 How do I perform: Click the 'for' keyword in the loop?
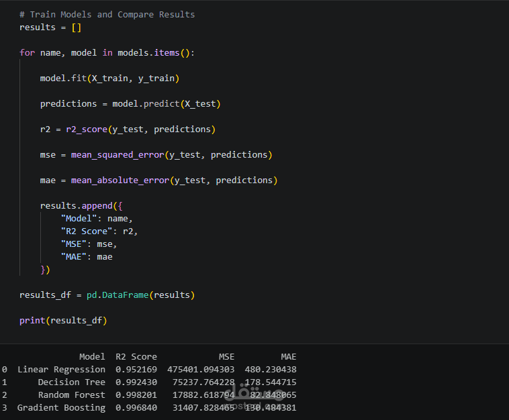(27, 52)
